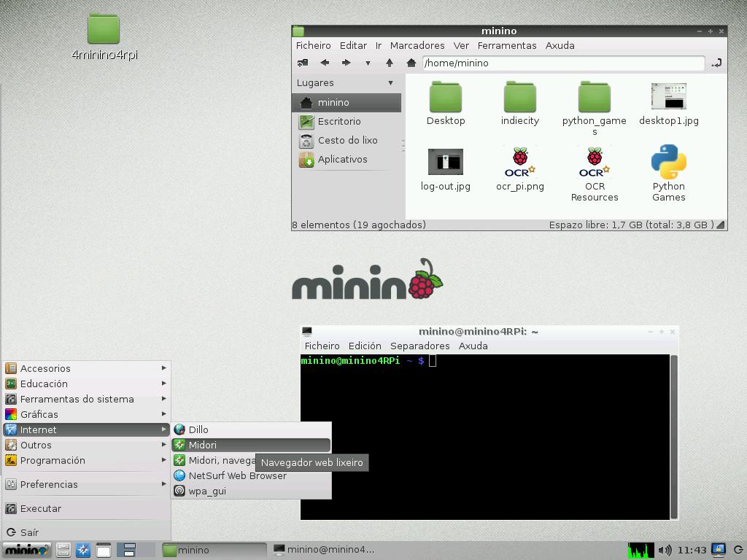Open Cesto do lixo trash location
This screenshot has width=747, height=560.
click(x=347, y=141)
